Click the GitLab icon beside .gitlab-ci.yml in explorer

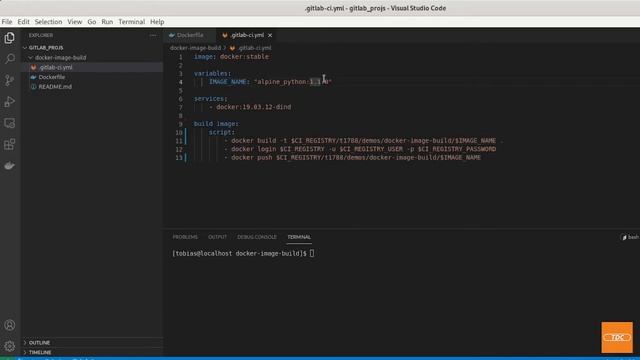click(x=33, y=67)
